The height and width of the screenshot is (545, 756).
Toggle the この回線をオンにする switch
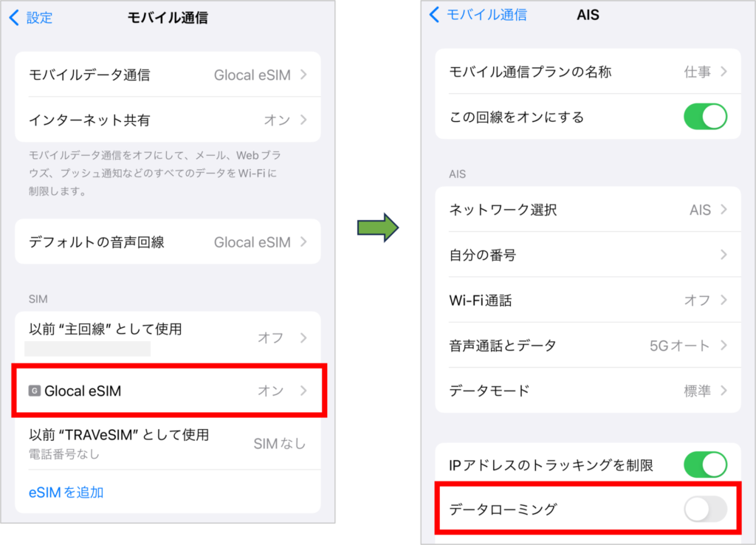pos(705,117)
